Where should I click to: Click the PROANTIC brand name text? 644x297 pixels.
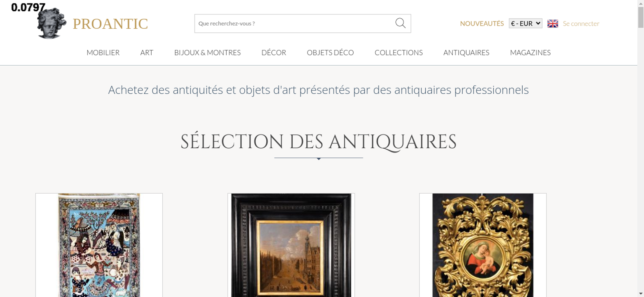pos(110,24)
